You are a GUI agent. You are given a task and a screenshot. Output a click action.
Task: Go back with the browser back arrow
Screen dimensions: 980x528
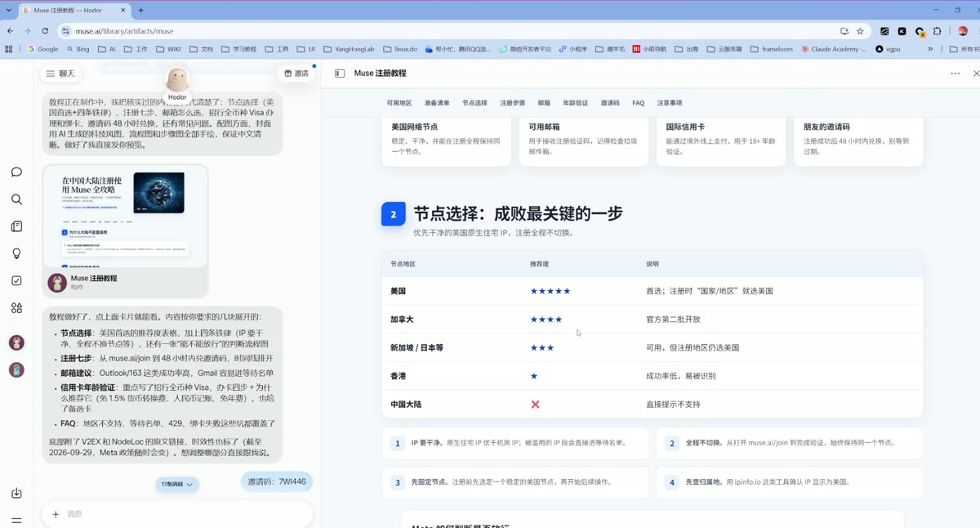click(10, 31)
